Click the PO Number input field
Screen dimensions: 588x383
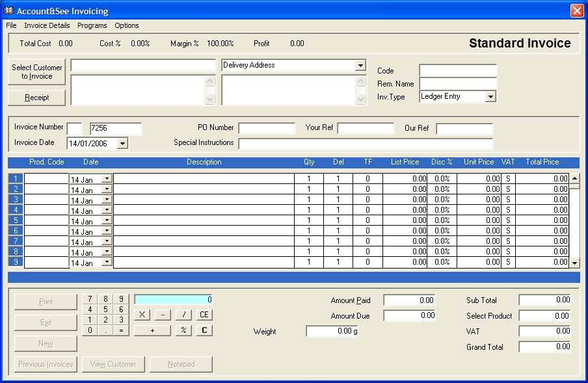click(267, 129)
